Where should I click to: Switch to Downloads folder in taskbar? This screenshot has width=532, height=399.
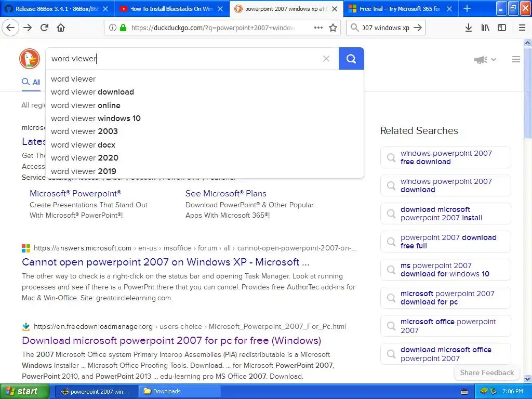point(180,392)
